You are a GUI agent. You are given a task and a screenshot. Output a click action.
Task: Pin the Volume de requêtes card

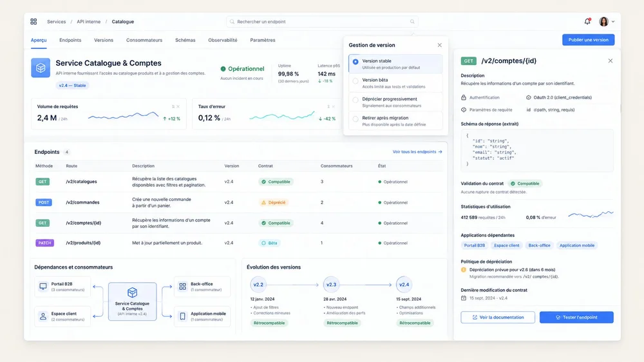pyautogui.click(x=173, y=106)
